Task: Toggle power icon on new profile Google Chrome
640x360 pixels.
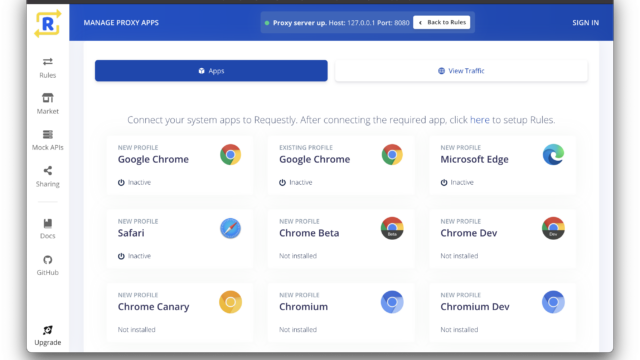Action: pyautogui.click(x=121, y=182)
